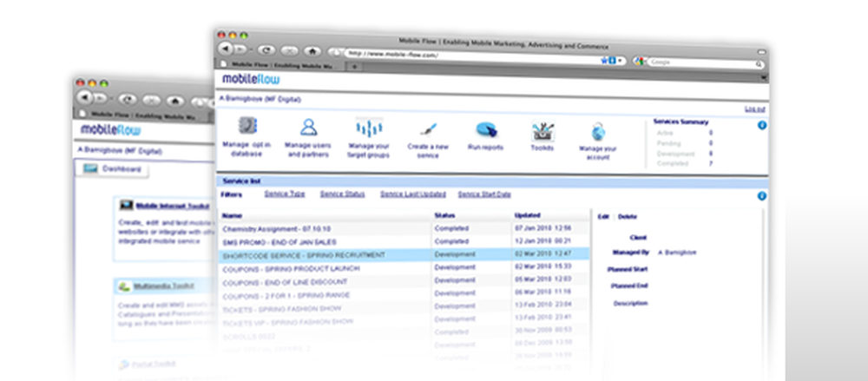Go back in the rear browser window

pyautogui.click(x=84, y=98)
